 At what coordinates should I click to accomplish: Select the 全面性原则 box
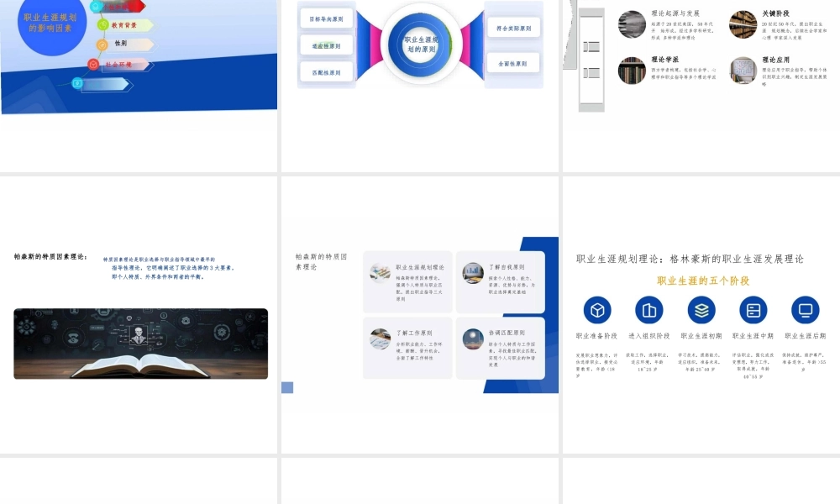(512, 63)
